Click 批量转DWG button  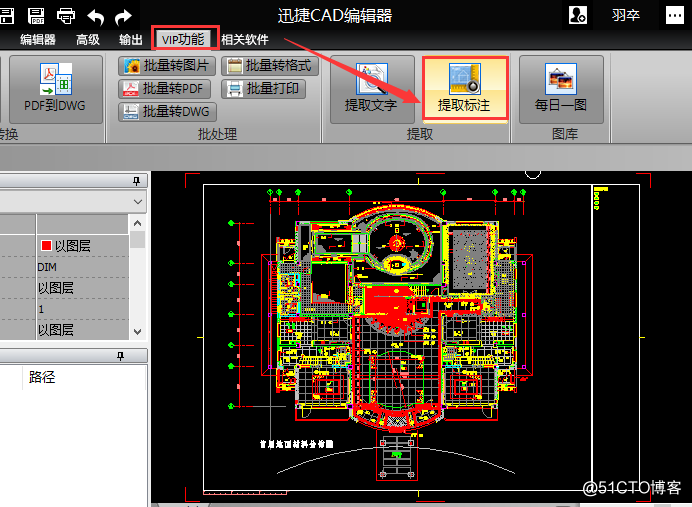pos(167,112)
